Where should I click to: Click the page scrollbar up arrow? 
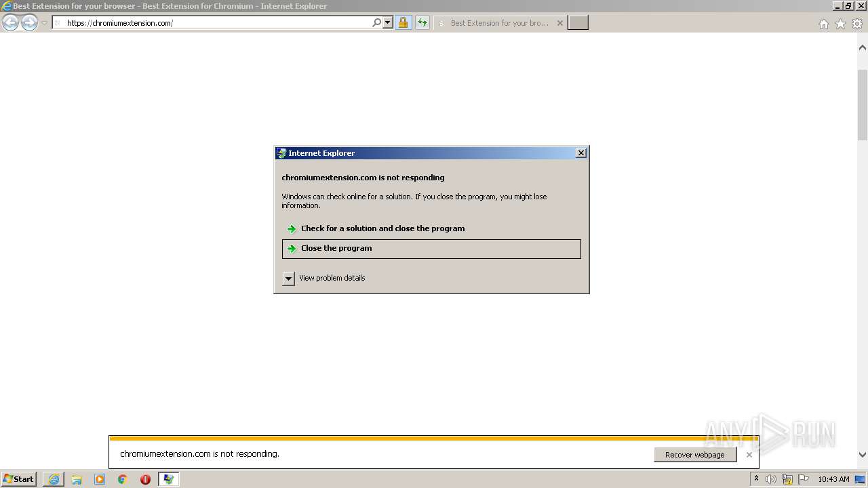click(x=863, y=47)
